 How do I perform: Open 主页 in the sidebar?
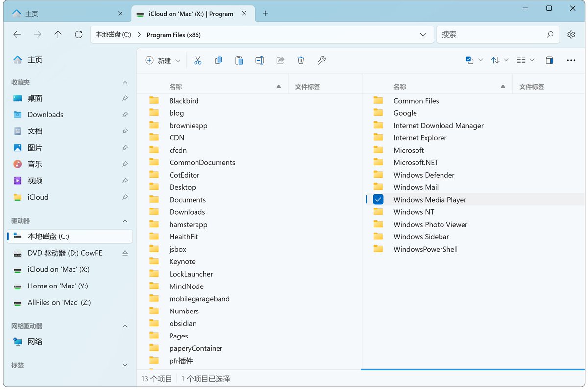tap(70, 60)
